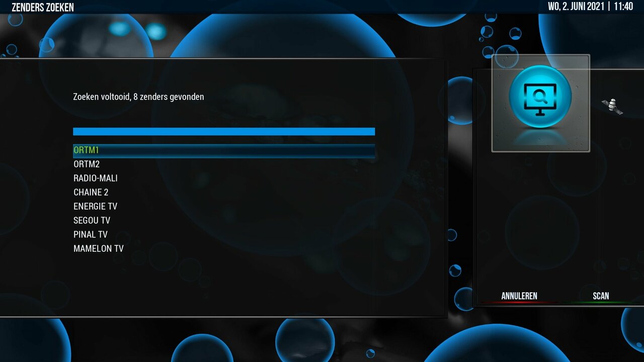
Task: Select the satellite dish icon
Action: 613,106
